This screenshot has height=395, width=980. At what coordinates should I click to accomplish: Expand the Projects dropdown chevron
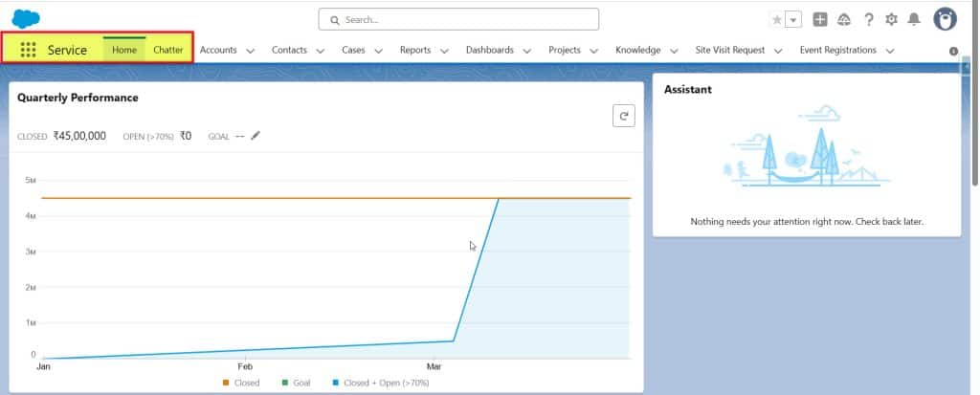(x=593, y=52)
